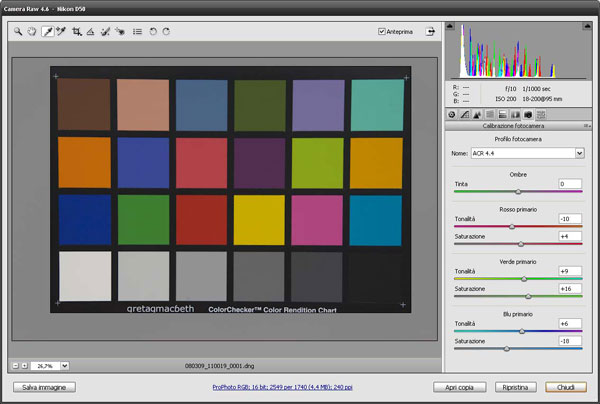The image size is (600, 404).
Task: Click the Ombre Tinta value field
Action: (x=570, y=184)
